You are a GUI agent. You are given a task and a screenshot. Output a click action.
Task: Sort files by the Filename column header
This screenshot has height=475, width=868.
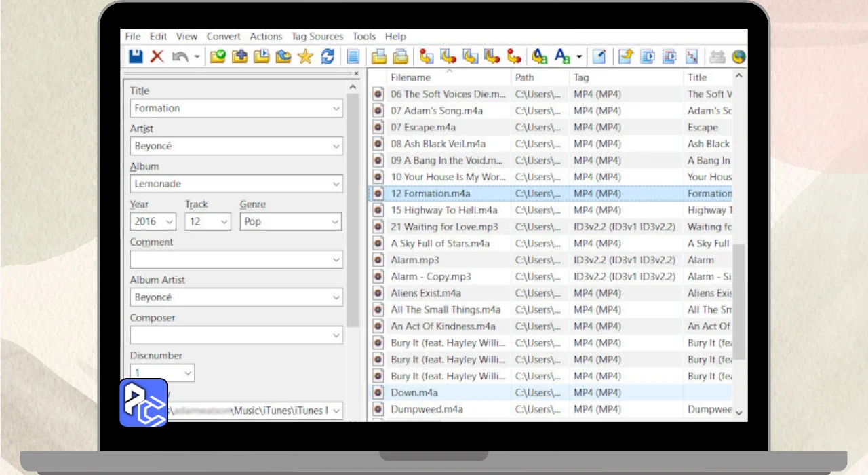(x=410, y=77)
